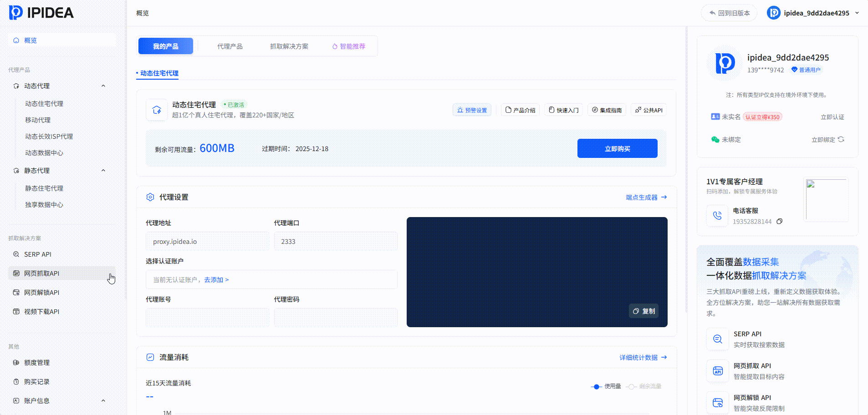Viewport: 868px width, 415px height.
Task: Open the 公共API button
Action: pyautogui.click(x=649, y=110)
